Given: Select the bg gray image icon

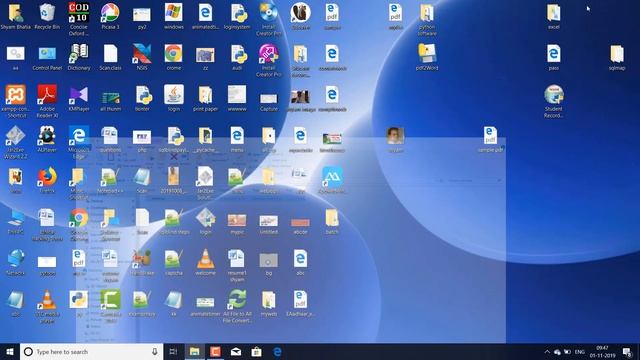Looking at the screenshot, I should click(269, 264).
